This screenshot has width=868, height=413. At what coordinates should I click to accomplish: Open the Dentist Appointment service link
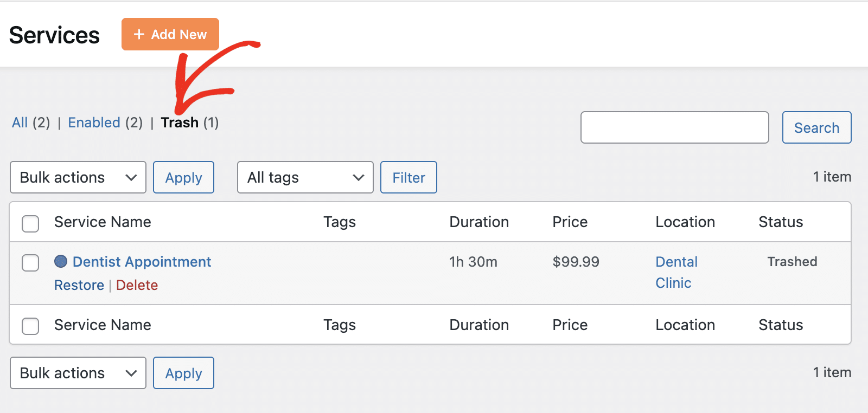coord(142,262)
